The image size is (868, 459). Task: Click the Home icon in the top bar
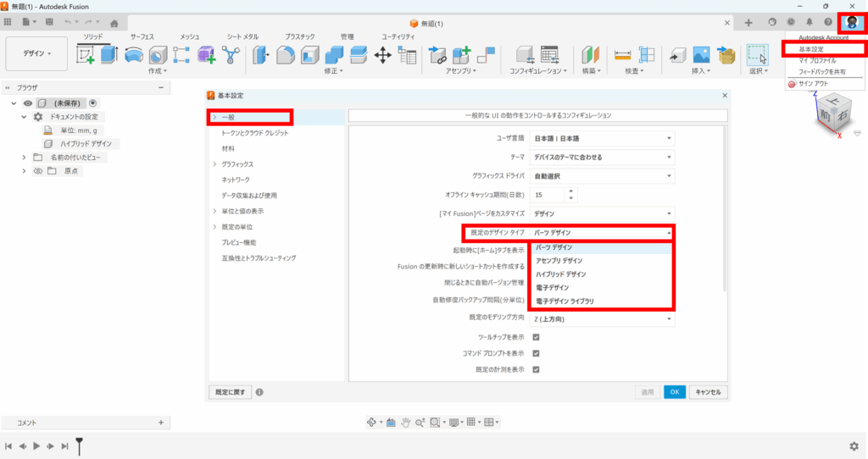tap(114, 22)
